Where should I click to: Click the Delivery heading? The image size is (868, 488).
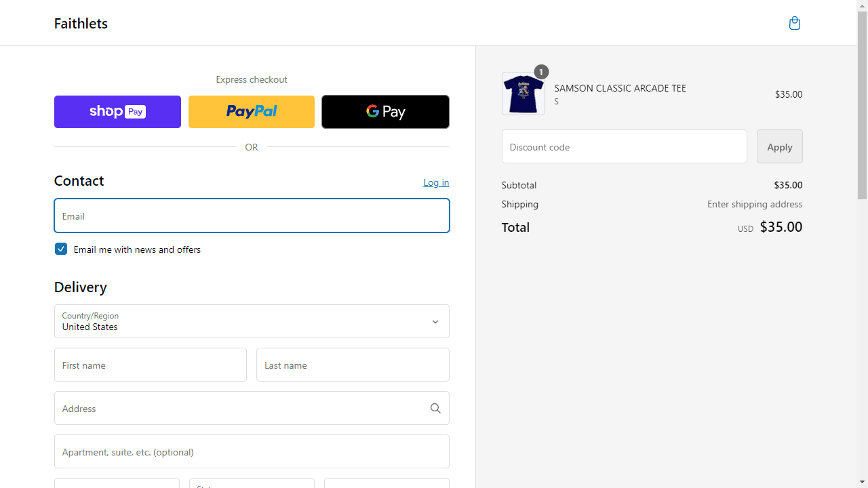coord(81,287)
